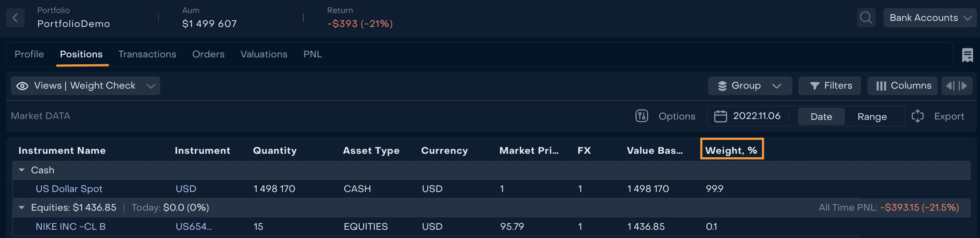
Task: Open the Bank Accounts dropdown
Action: (930, 18)
